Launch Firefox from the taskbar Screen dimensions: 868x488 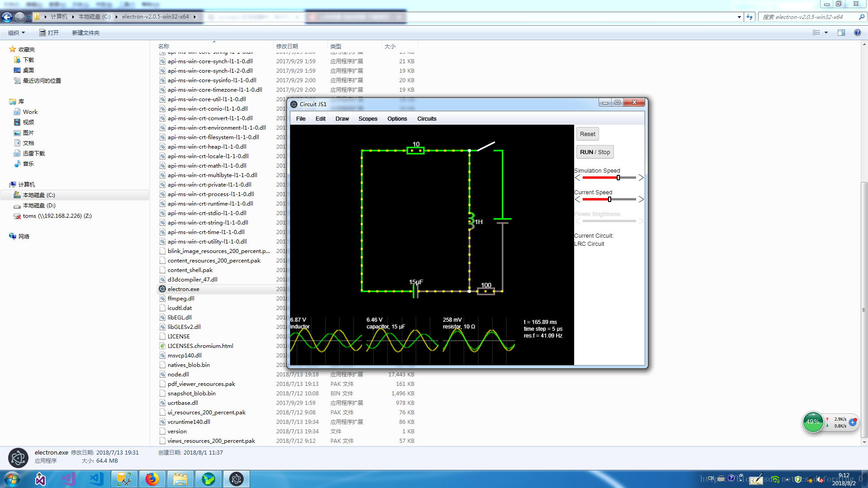click(x=152, y=479)
